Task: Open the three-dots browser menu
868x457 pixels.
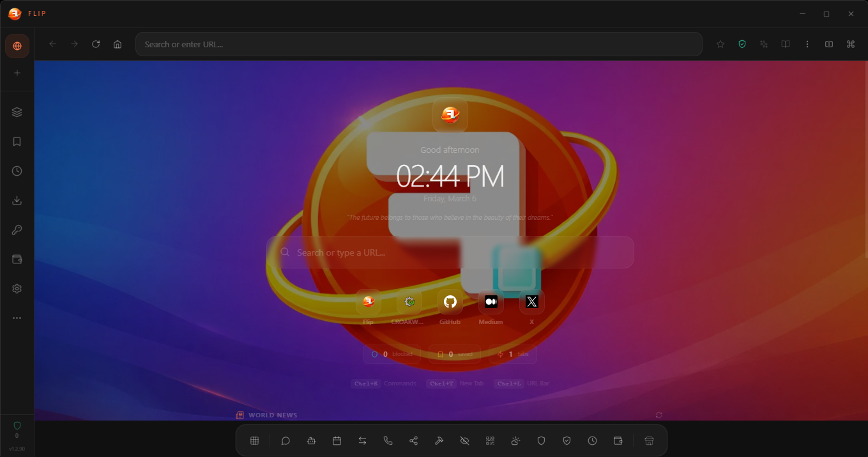Action: click(x=807, y=44)
